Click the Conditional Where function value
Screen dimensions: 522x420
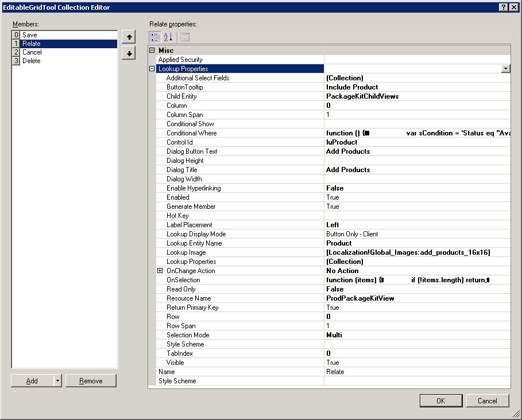pos(418,133)
